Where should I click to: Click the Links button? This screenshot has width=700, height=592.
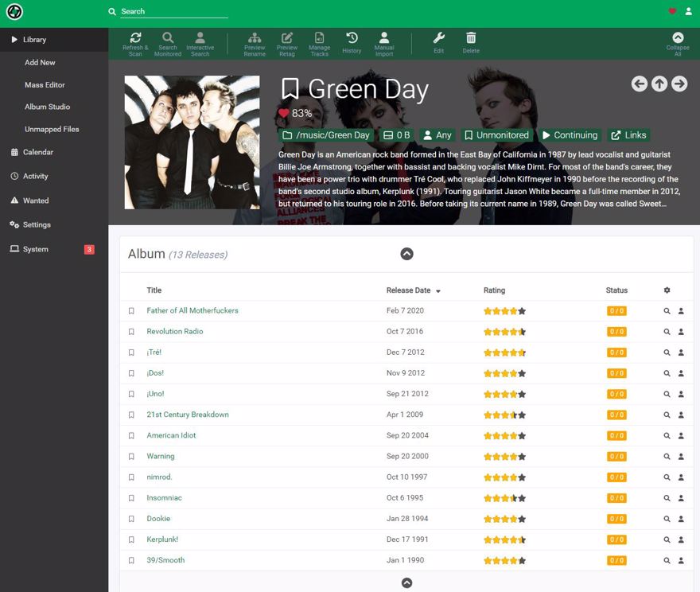628,135
